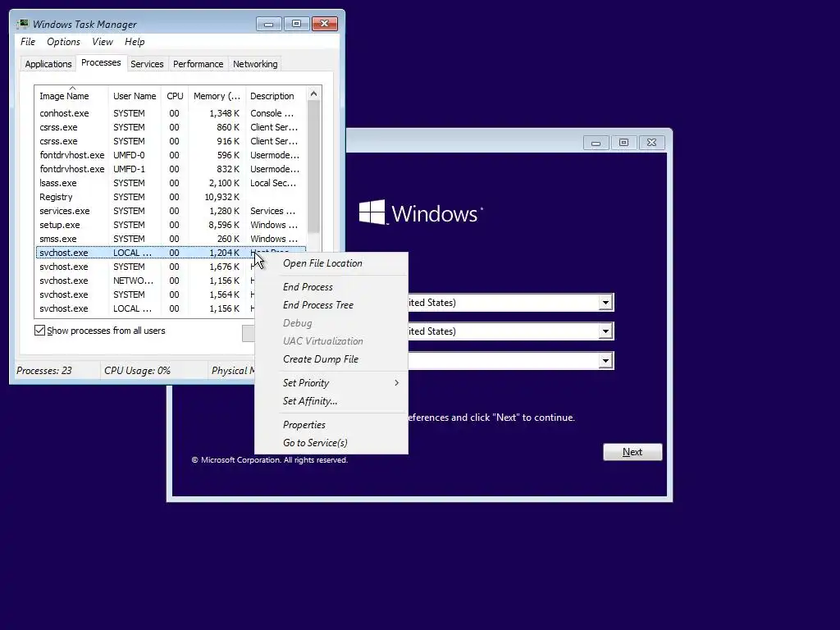Select fontdrvhost.exe row for user UMFD-1
Image resolution: width=840 pixels, height=630 pixels.
(171, 169)
